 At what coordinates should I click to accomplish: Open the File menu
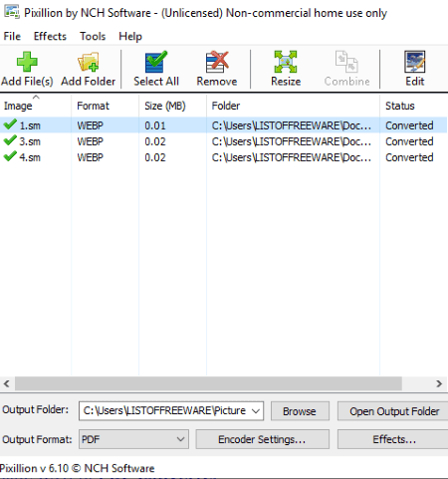click(12, 36)
